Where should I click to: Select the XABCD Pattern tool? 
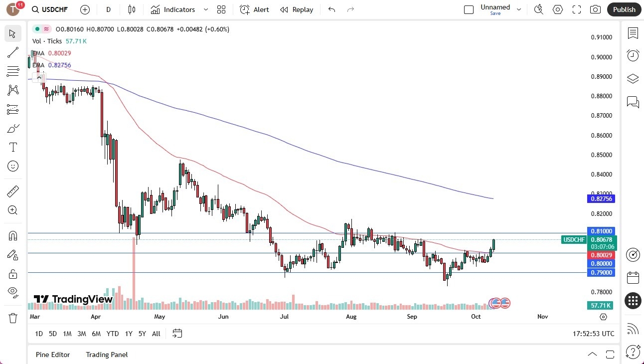coord(13,90)
